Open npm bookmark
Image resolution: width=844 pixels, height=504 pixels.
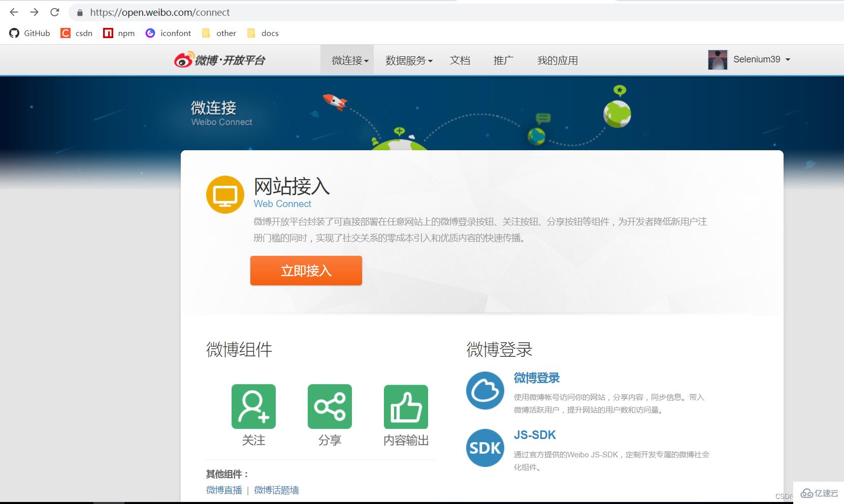[x=119, y=33]
